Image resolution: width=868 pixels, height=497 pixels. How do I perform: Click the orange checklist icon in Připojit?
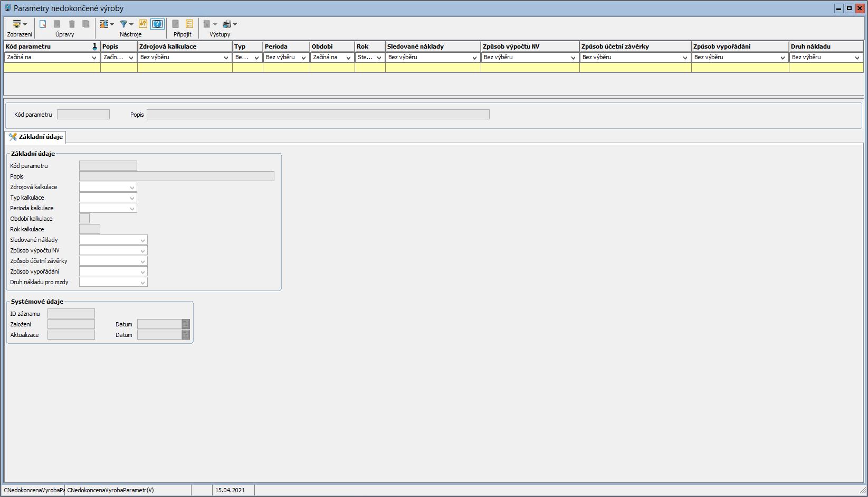click(189, 24)
